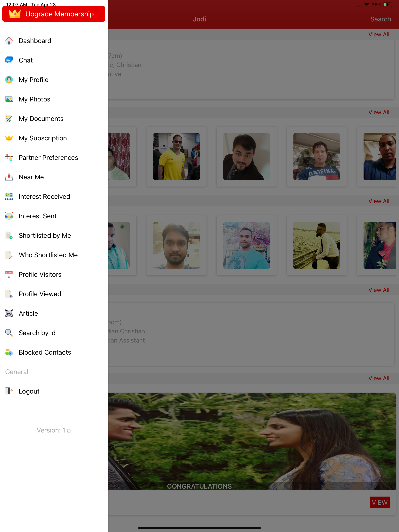Screen dimensions: 399x532
Task: Open close-up photo of bearded man
Action: (x=176, y=245)
